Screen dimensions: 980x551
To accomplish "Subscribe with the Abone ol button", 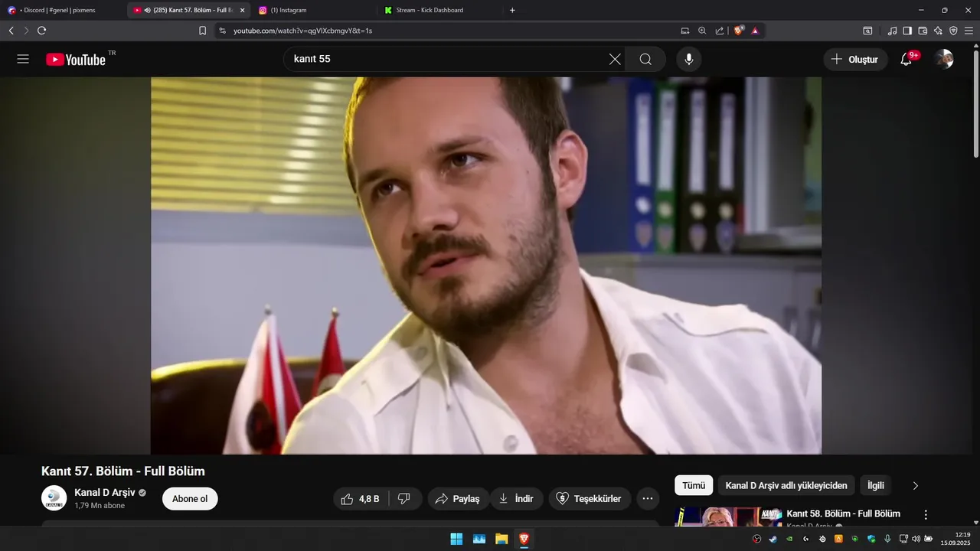I will tap(190, 499).
